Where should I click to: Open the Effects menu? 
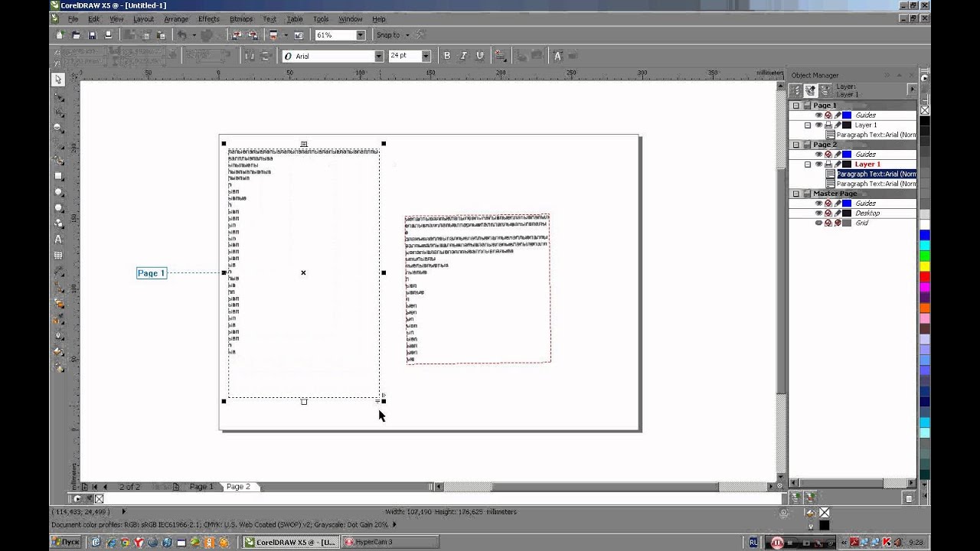tap(208, 18)
